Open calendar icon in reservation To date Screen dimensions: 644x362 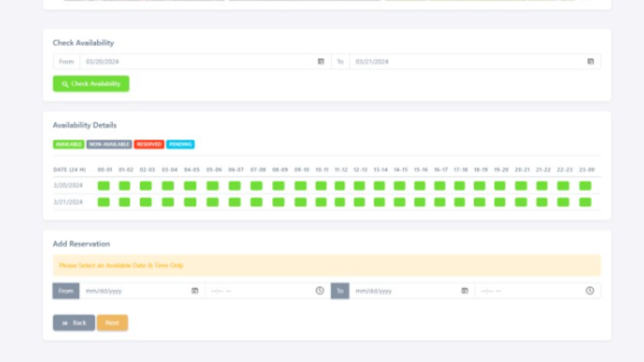[465, 291]
